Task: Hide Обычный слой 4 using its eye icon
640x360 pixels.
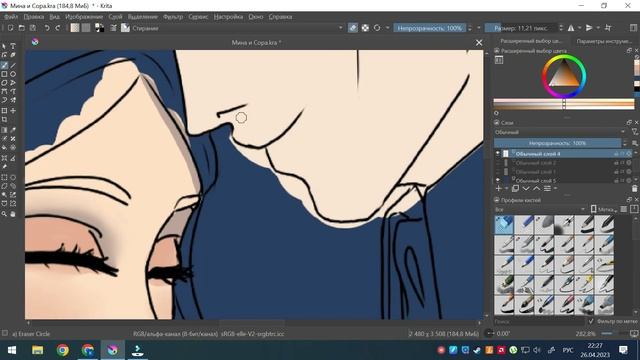Action: (x=498, y=153)
